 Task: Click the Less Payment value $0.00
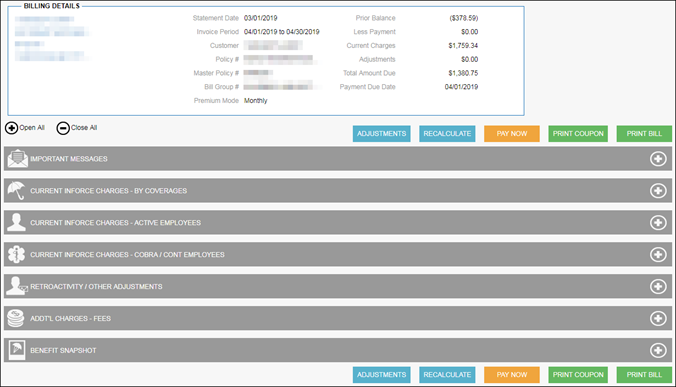pyautogui.click(x=469, y=32)
